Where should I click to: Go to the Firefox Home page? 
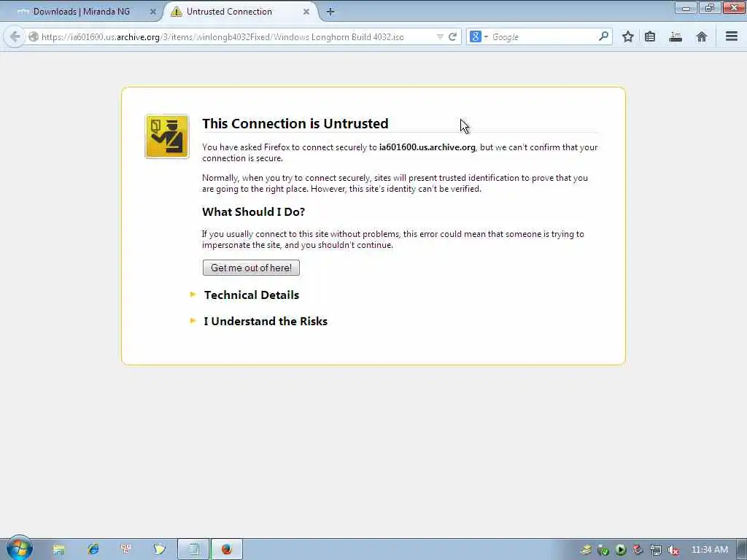pos(701,36)
